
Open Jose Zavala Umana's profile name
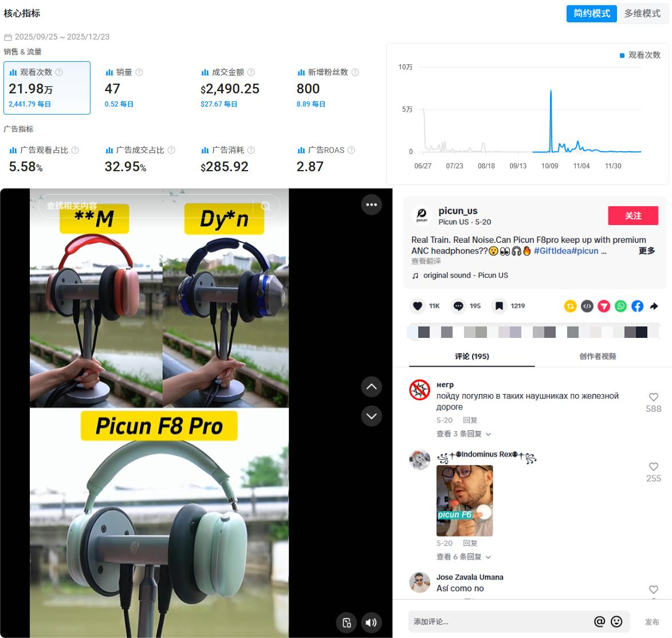tap(470, 577)
